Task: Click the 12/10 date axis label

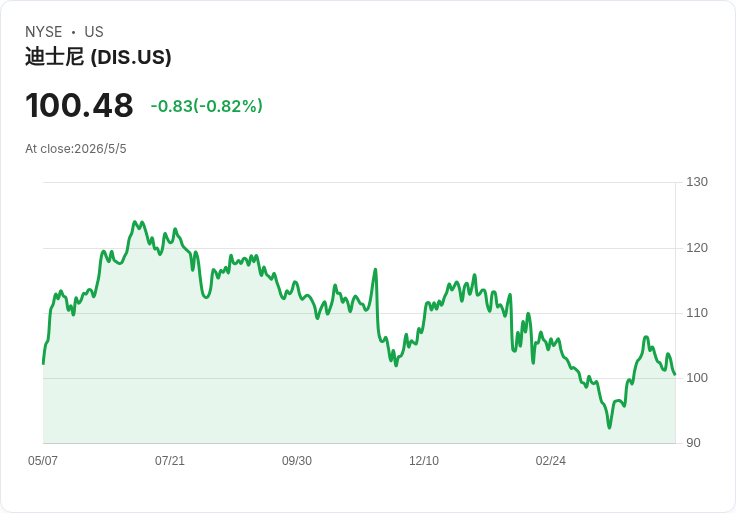Action: click(x=424, y=460)
